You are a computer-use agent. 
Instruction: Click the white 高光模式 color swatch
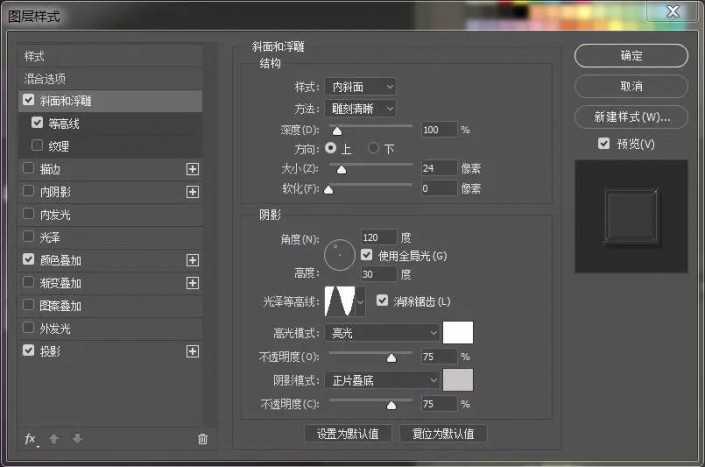(457, 332)
